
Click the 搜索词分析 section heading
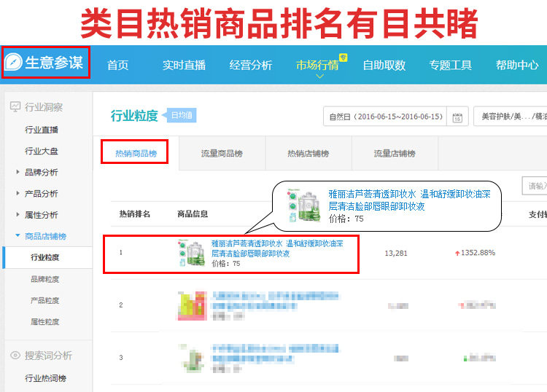coord(48,356)
